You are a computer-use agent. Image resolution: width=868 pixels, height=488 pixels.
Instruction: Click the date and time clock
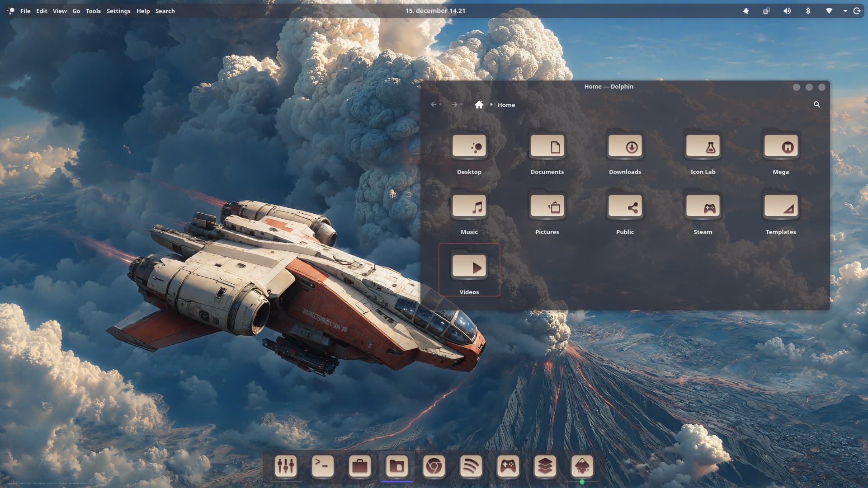435,11
